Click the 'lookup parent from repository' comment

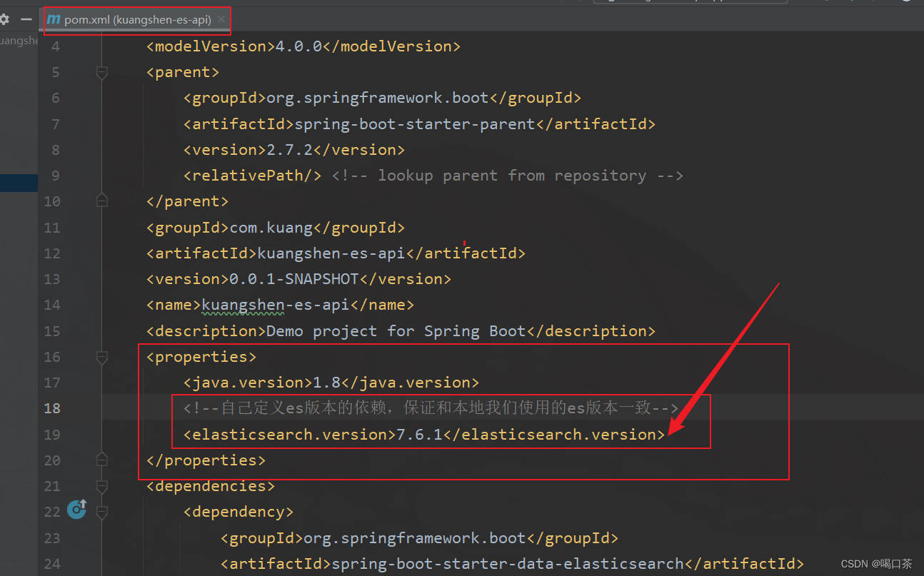(x=508, y=176)
